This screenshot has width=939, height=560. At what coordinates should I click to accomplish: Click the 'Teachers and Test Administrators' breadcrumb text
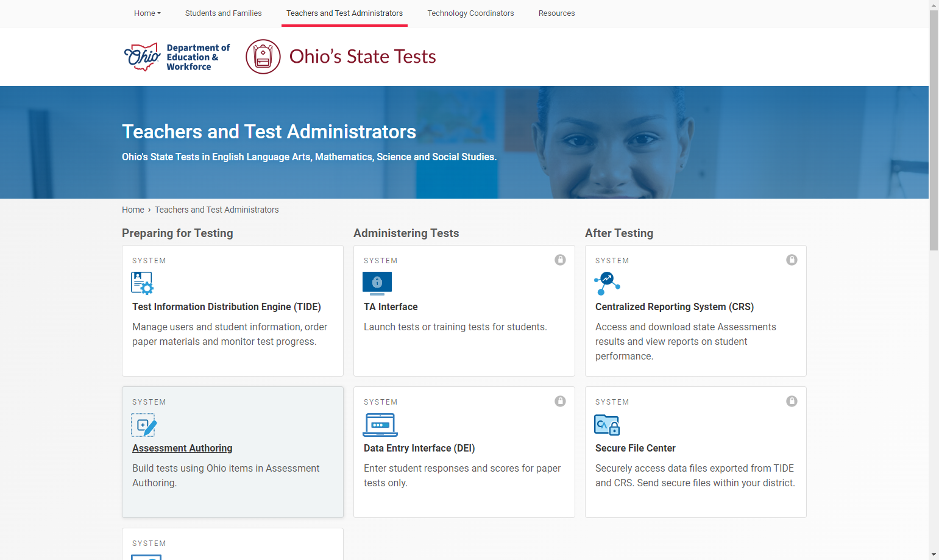tap(217, 210)
